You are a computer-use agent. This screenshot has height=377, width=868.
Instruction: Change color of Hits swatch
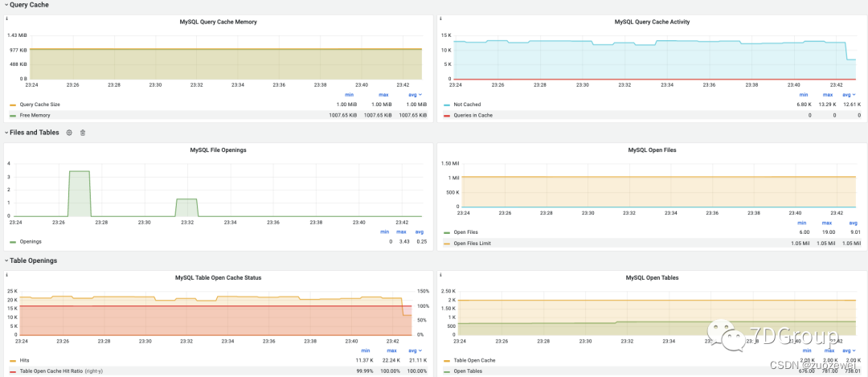tap(13, 360)
